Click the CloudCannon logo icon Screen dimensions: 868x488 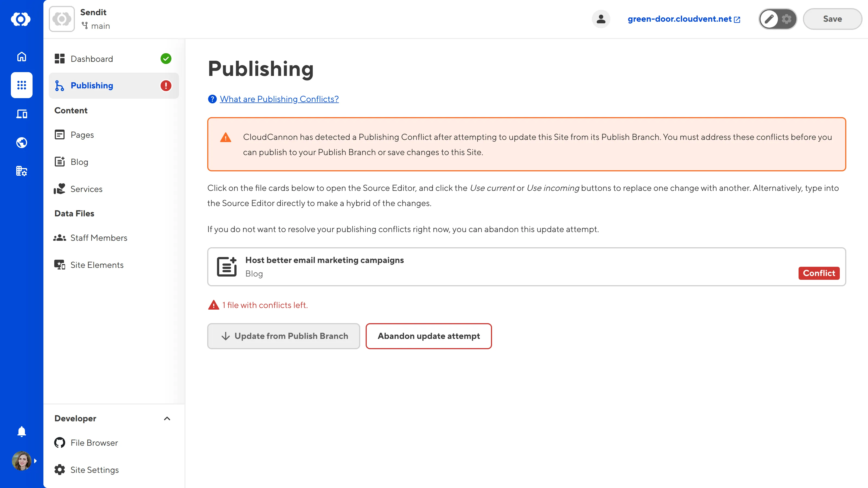(21, 19)
